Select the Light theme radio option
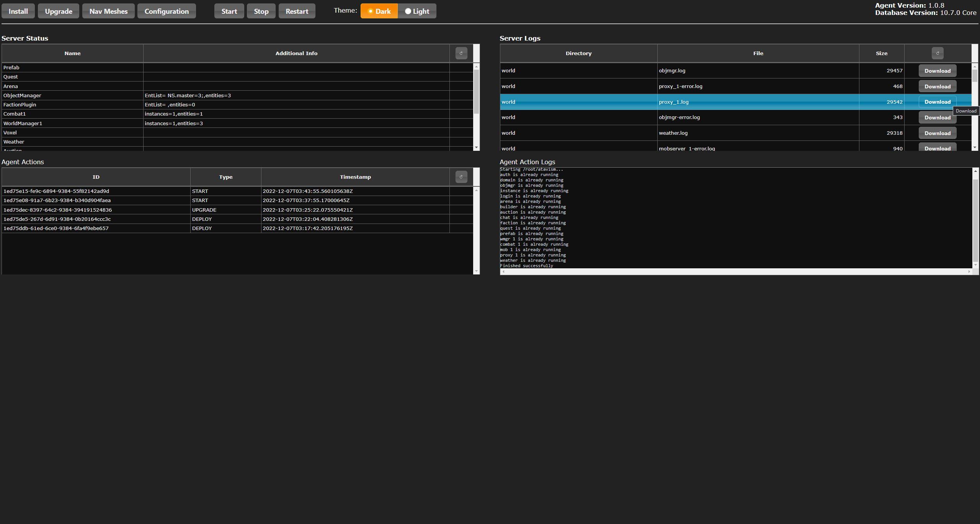980x524 pixels. [417, 11]
